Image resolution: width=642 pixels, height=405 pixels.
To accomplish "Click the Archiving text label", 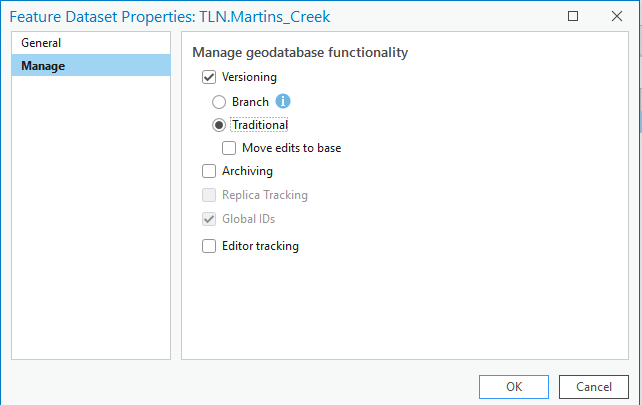I will [247, 171].
